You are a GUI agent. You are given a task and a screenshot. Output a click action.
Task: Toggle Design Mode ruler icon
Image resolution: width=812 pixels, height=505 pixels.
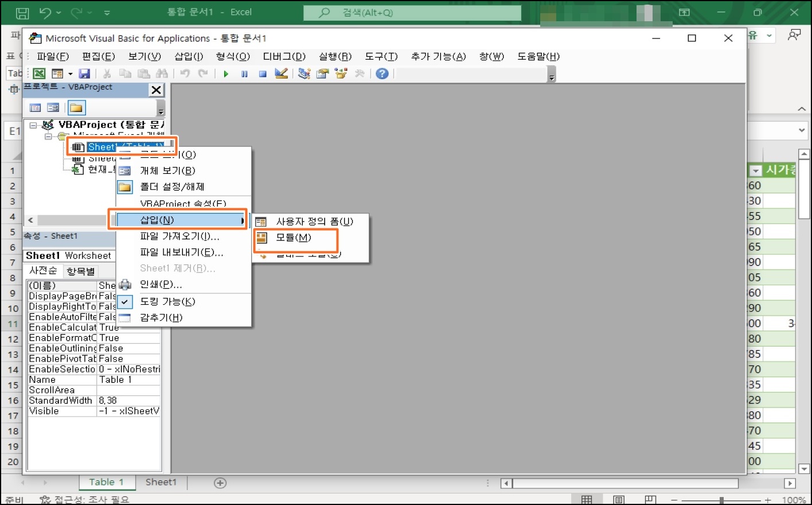pyautogui.click(x=281, y=73)
